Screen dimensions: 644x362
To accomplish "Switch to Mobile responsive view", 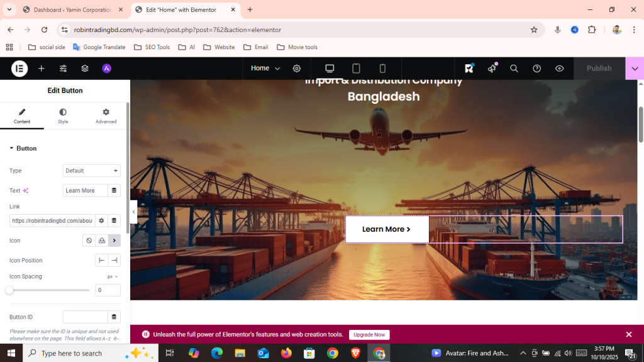I will [382, 69].
